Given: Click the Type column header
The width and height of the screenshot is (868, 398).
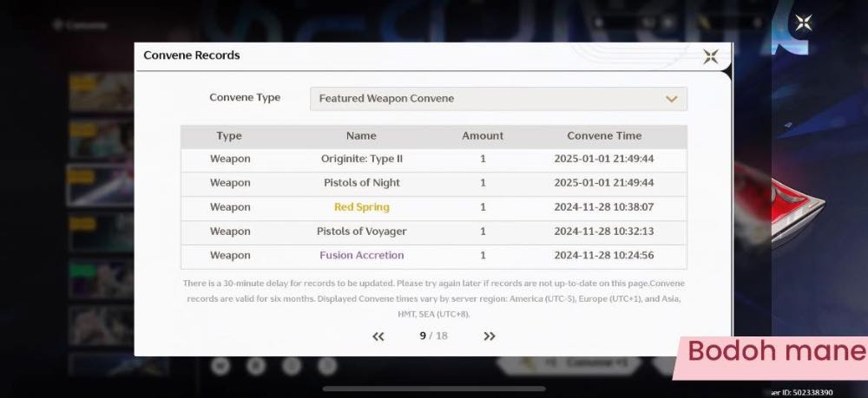Looking at the screenshot, I should (x=229, y=136).
